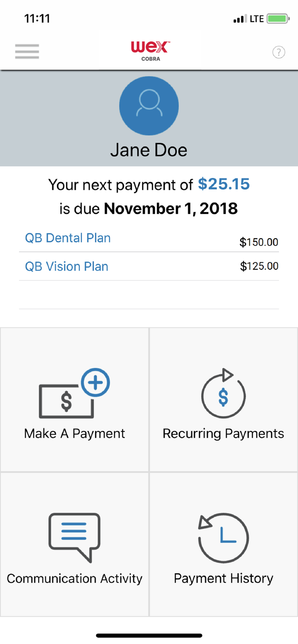Open the hamburger navigation menu
This screenshot has width=298, height=644.
click(27, 51)
